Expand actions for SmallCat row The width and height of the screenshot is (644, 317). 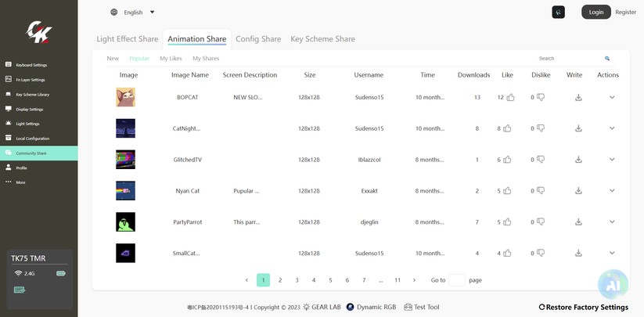tap(612, 253)
